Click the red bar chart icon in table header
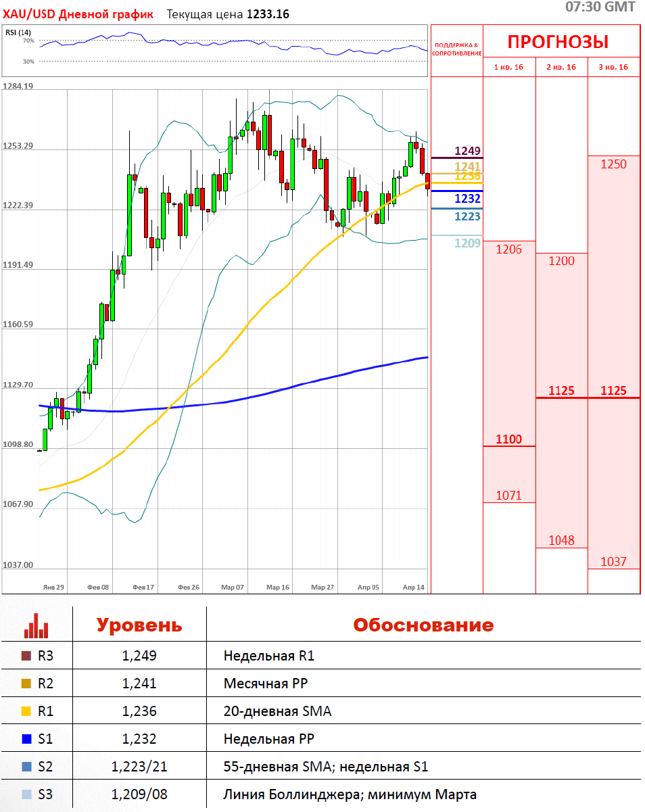Image resolution: width=645 pixels, height=812 pixels. click(x=37, y=625)
